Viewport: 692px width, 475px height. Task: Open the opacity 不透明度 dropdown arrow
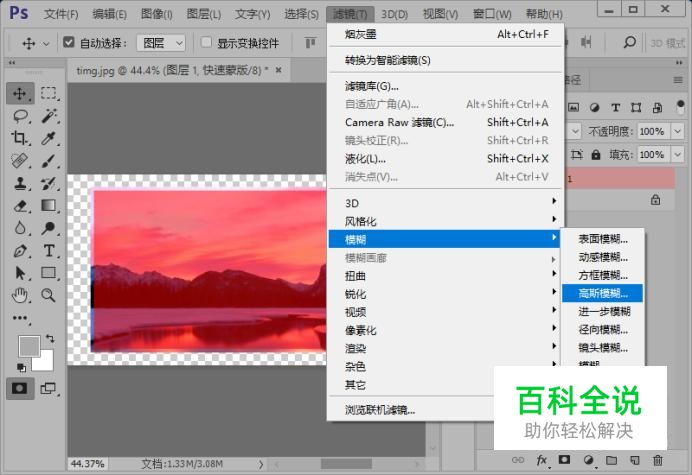point(677,131)
